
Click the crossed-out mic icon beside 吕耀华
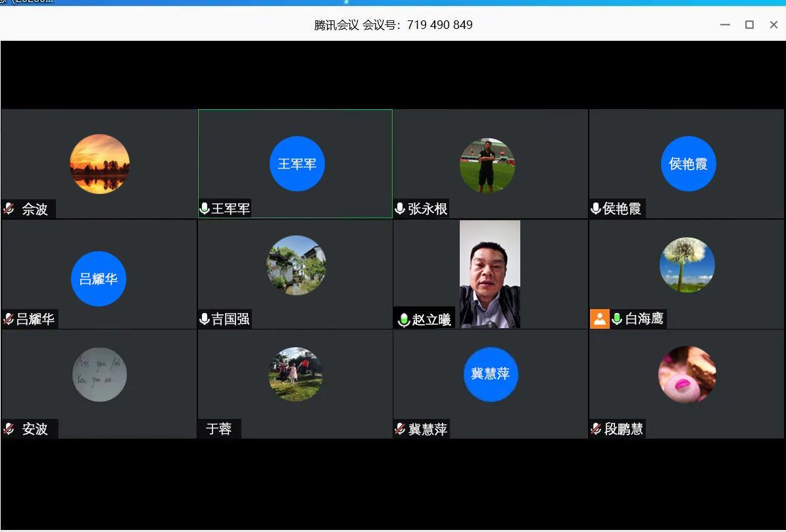click(8, 319)
